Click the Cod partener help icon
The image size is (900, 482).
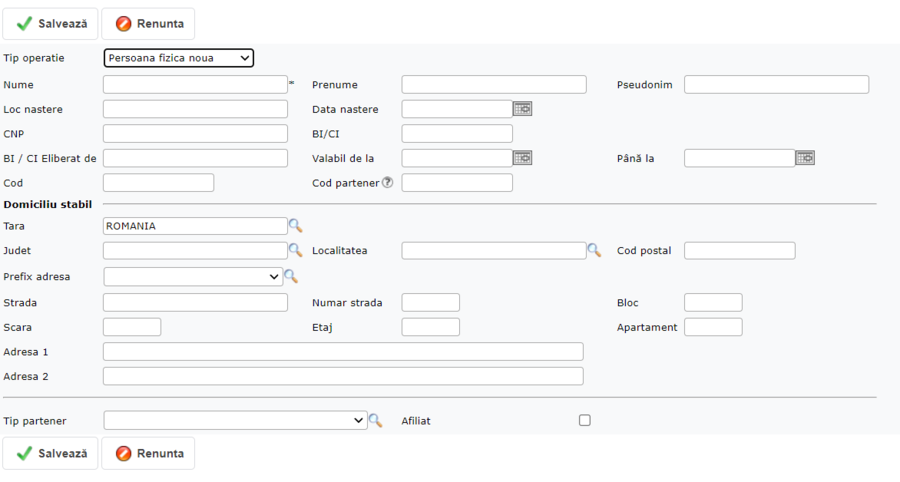click(x=387, y=183)
